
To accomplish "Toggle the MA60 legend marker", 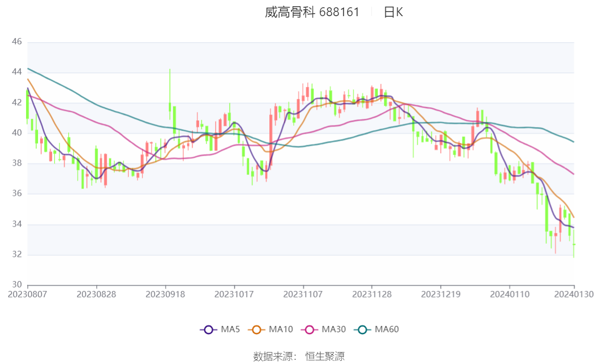I will 363,330.
